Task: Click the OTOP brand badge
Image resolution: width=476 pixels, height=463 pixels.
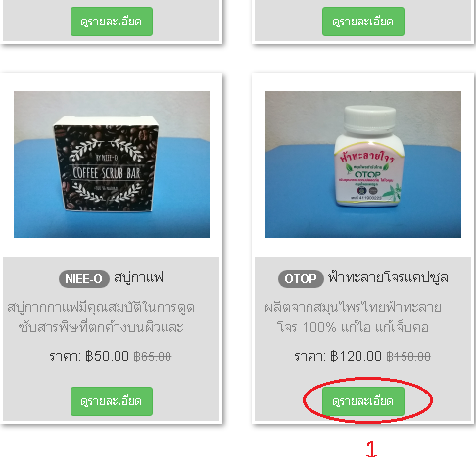Action: 301,279
